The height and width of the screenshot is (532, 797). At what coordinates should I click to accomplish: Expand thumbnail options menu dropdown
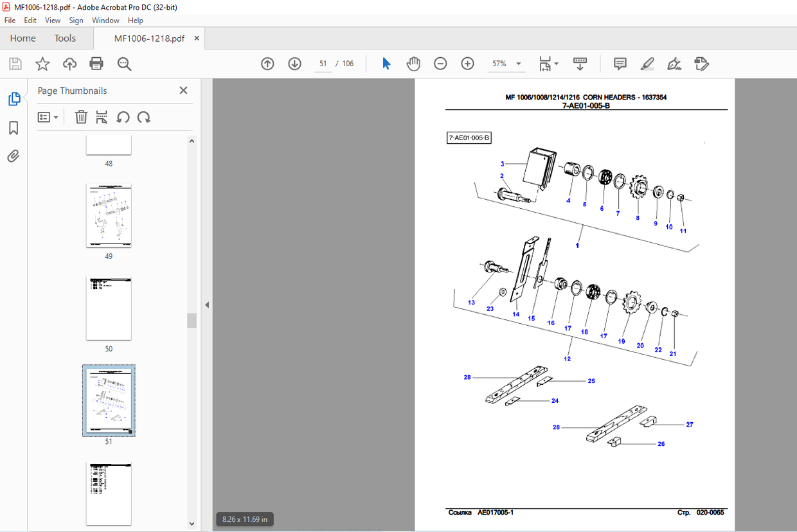48,117
